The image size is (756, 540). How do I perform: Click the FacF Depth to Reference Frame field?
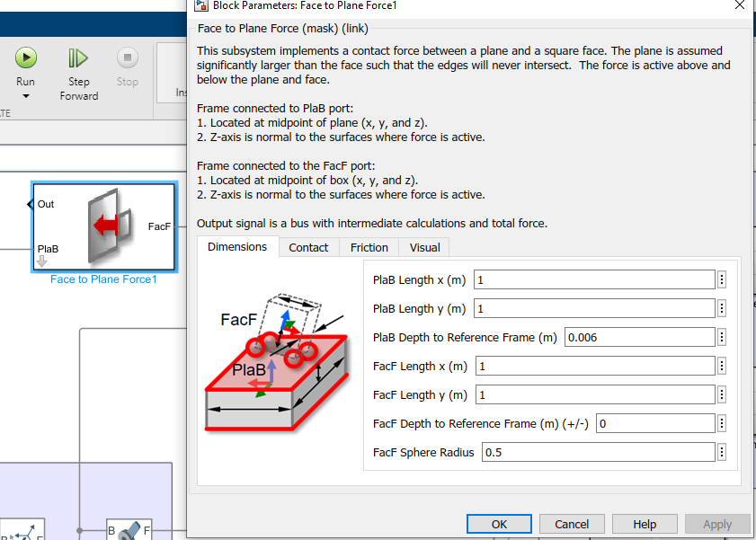point(655,423)
